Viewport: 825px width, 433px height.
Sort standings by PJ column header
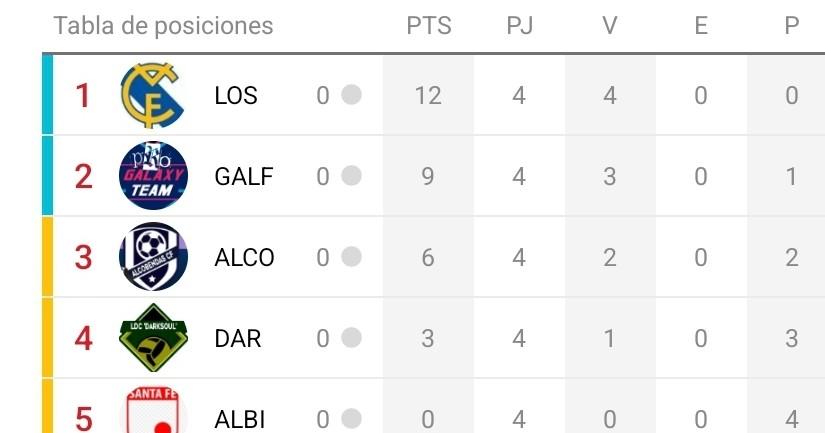point(519,26)
